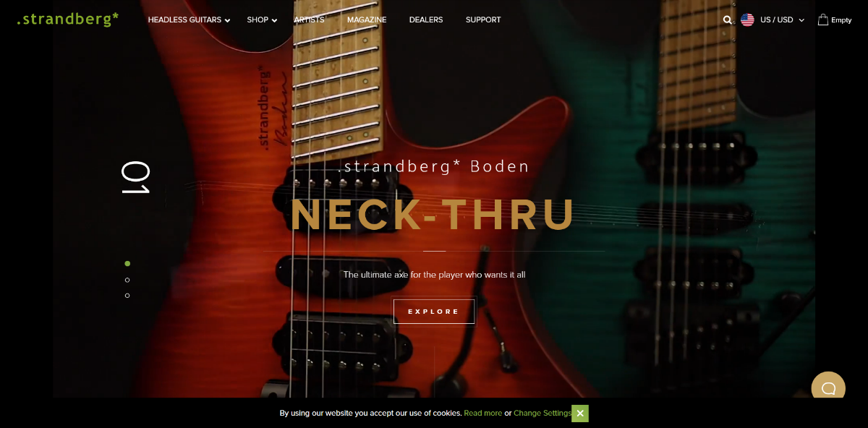Expand the Headless Guitars menu
868x428 pixels.
click(x=189, y=20)
